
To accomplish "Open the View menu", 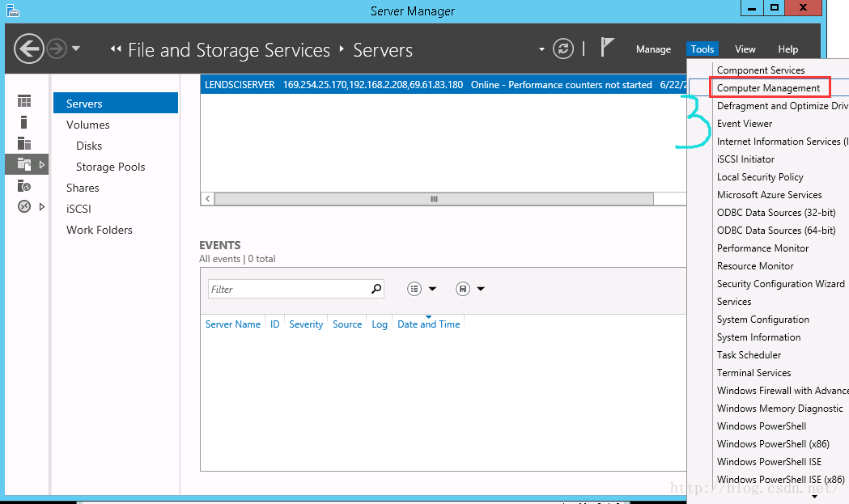I will 745,49.
